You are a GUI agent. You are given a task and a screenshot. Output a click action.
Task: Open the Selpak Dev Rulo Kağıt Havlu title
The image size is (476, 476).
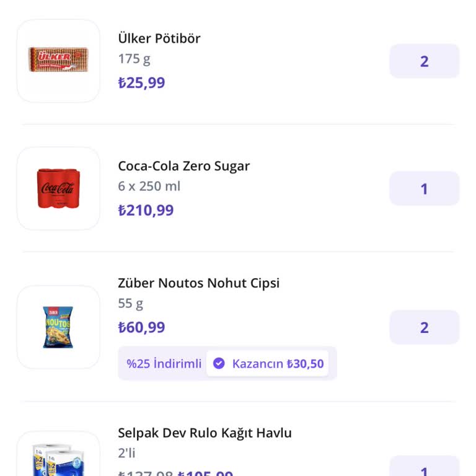click(205, 433)
